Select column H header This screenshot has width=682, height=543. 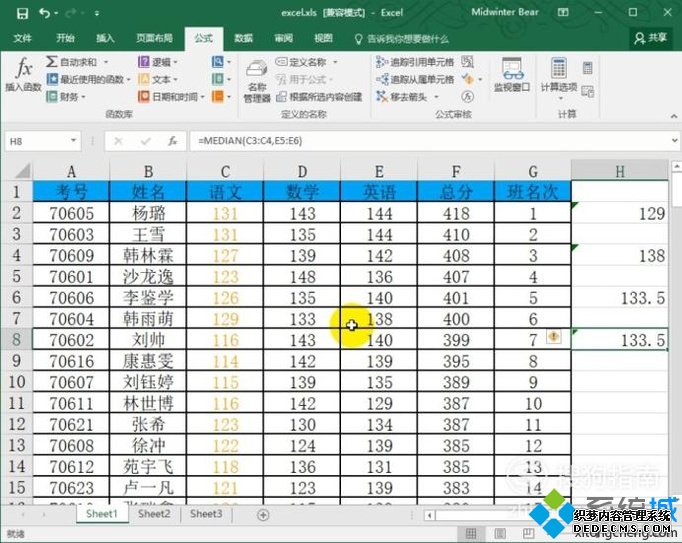[620, 171]
